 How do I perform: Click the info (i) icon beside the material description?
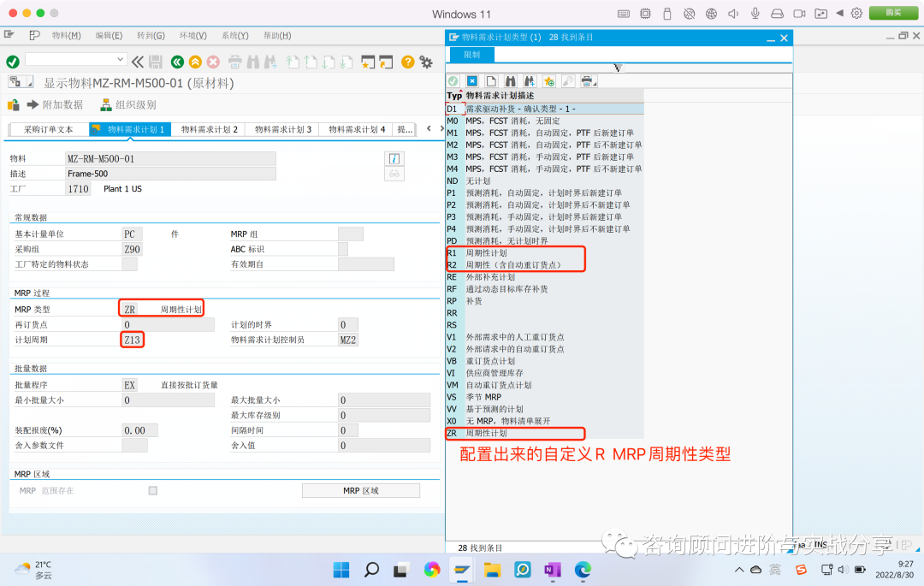pyautogui.click(x=393, y=158)
